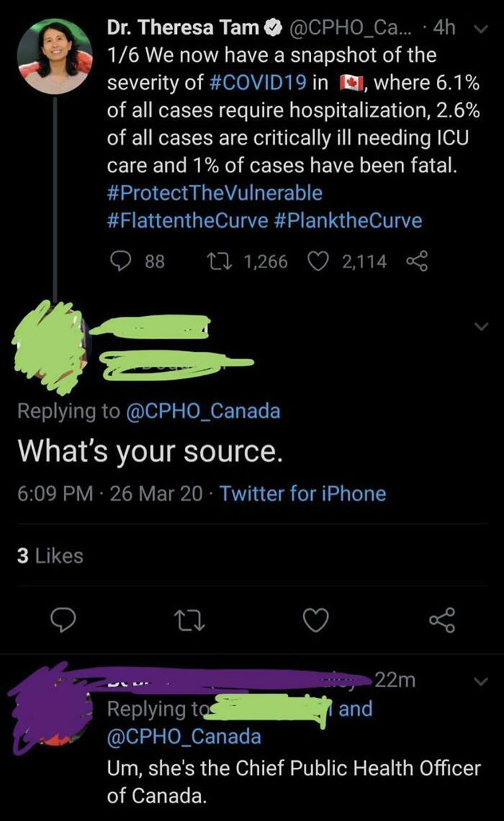
Task: Share the "What's your source." tweet
Action: point(440,620)
